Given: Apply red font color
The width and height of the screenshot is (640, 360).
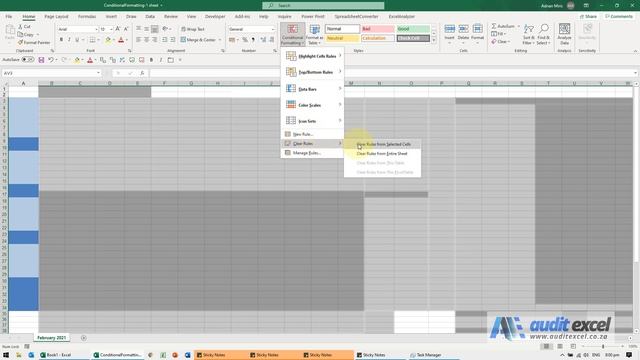Looking at the screenshot, I should (121, 40).
